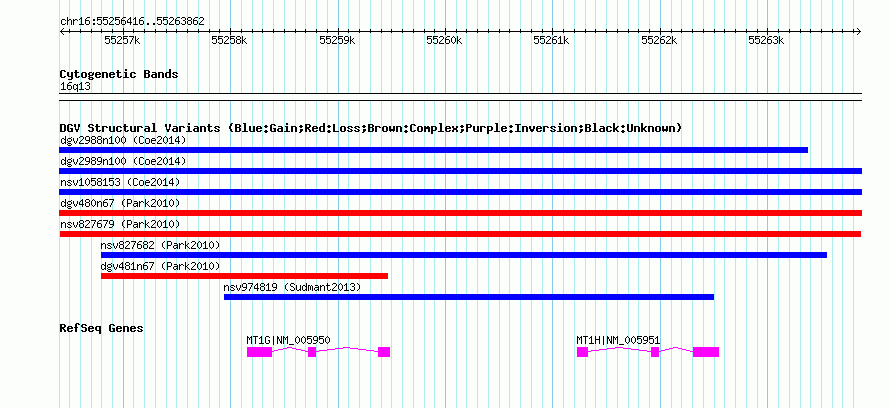
Task: Click the RefSeq Genes track title
Action: coord(102,329)
